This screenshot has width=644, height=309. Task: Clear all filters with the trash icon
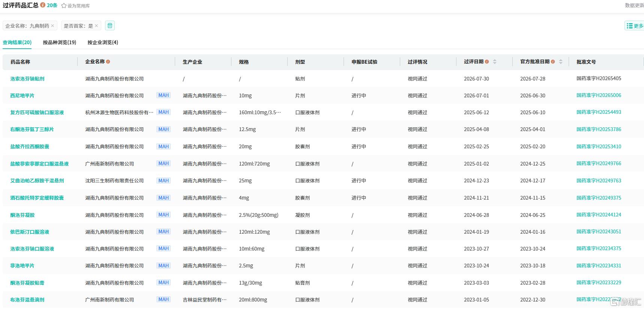pos(110,25)
